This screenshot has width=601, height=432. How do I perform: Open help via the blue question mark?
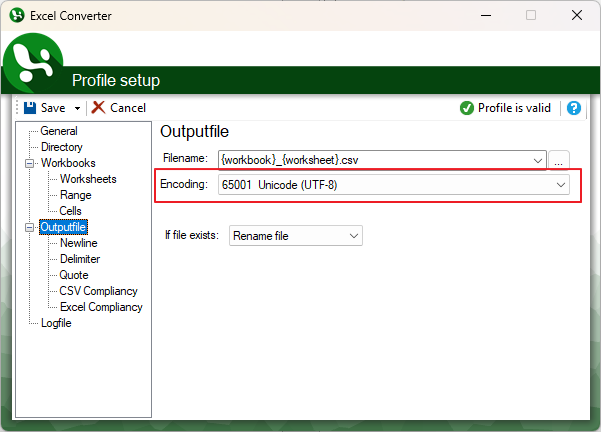click(573, 108)
